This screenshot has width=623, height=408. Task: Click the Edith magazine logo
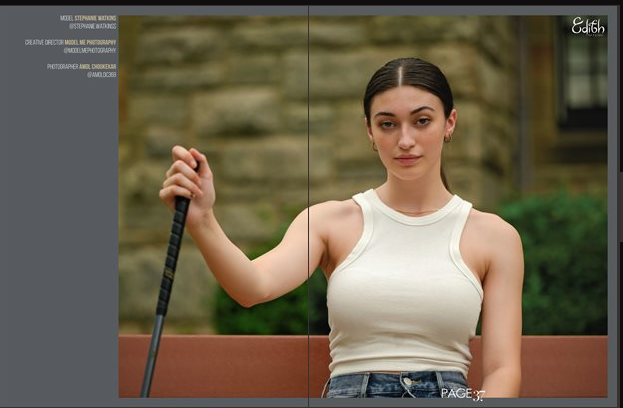[x=588, y=27]
